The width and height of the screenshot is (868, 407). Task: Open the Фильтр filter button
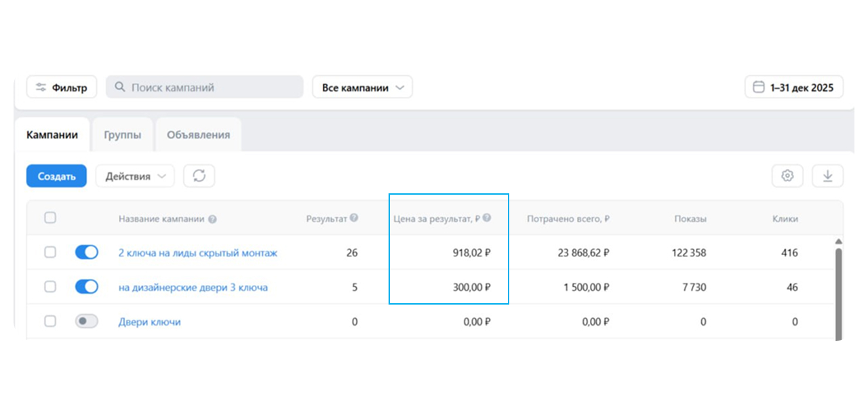pos(62,88)
